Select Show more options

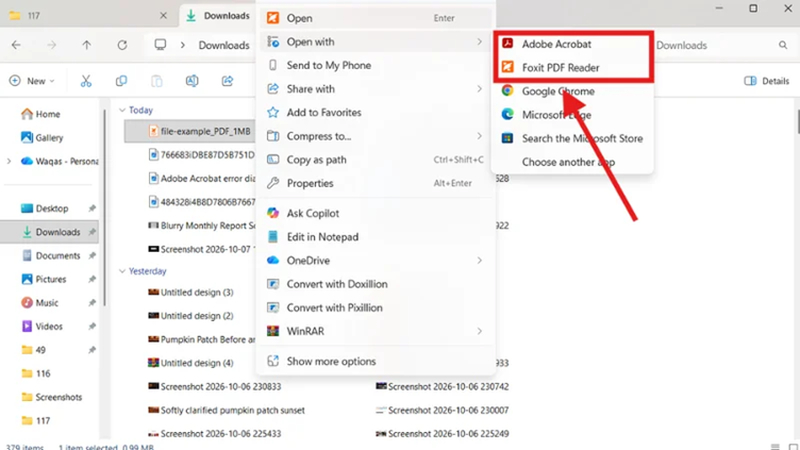point(376,361)
